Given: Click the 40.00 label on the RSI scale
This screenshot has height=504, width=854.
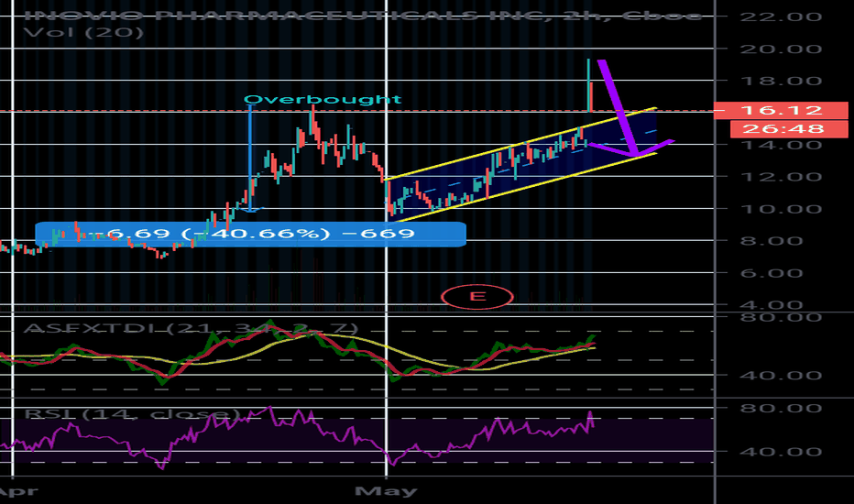Looking at the screenshot, I should click(781, 452).
